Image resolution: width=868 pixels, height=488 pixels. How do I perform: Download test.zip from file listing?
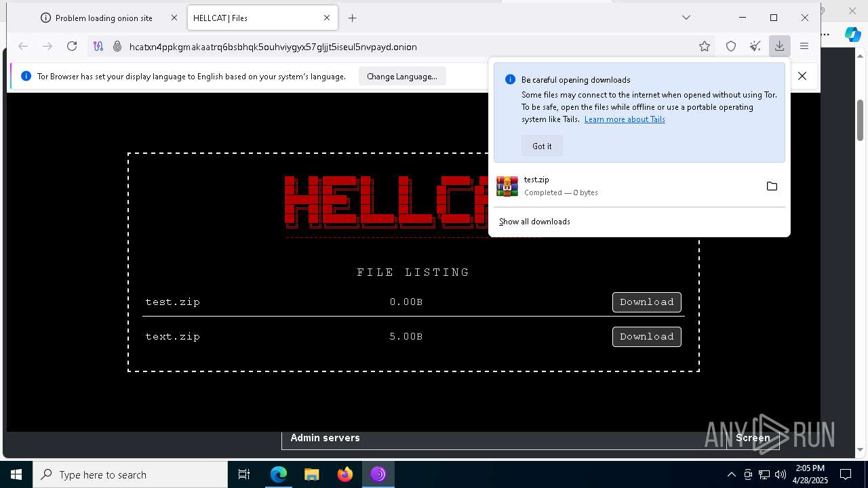pyautogui.click(x=646, y=302)
